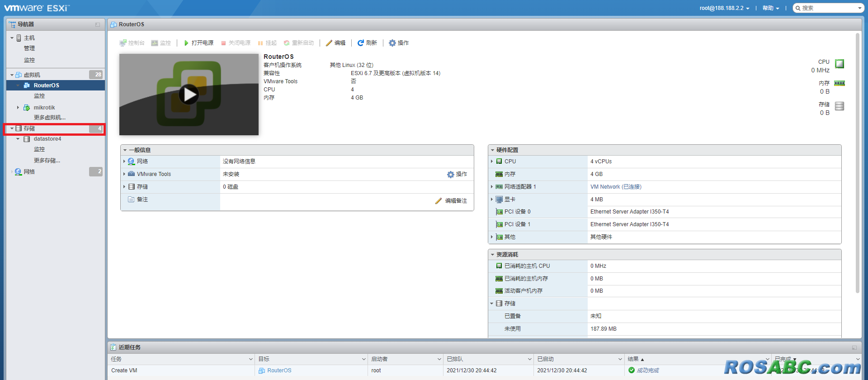Viewport: 868px width, 380px height.
Task: Expand the 存储 row in general info
Action: 124,187
